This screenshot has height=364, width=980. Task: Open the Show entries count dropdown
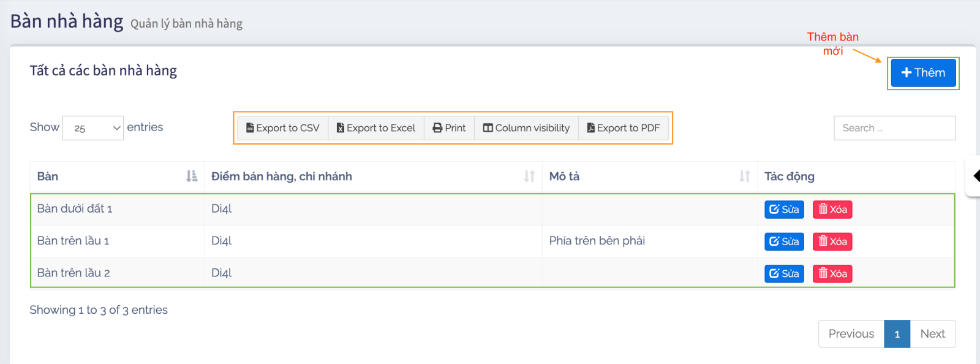click(x=93, y=128)
